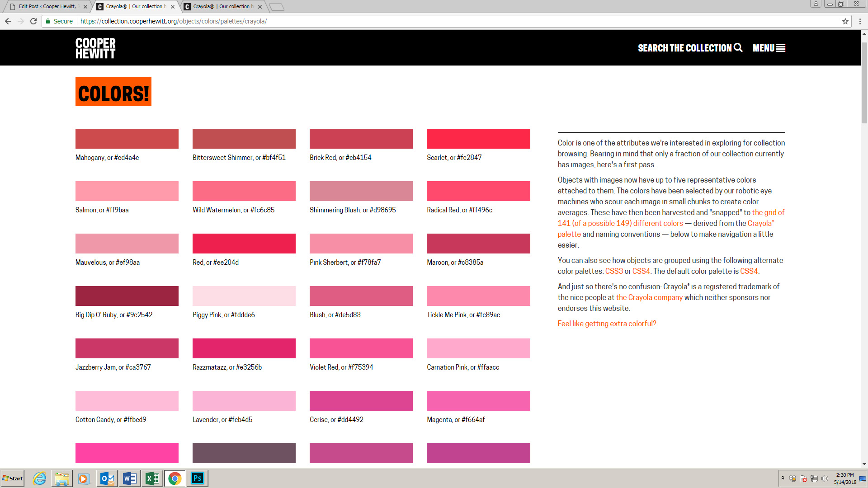Click 'Jazzberry Jam, or #ca3767' label
This screenshot has height=488, width=868.
pyautogui.click(x=113, y=367)
